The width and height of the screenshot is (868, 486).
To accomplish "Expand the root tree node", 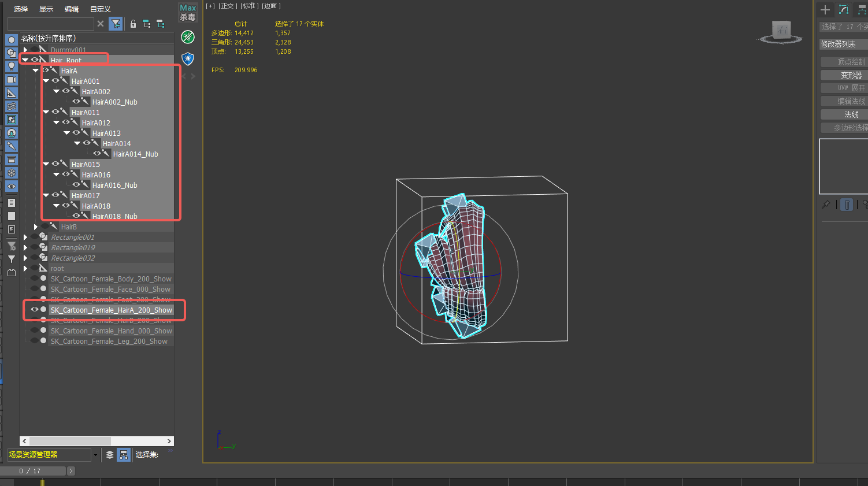I will (25, 268).
